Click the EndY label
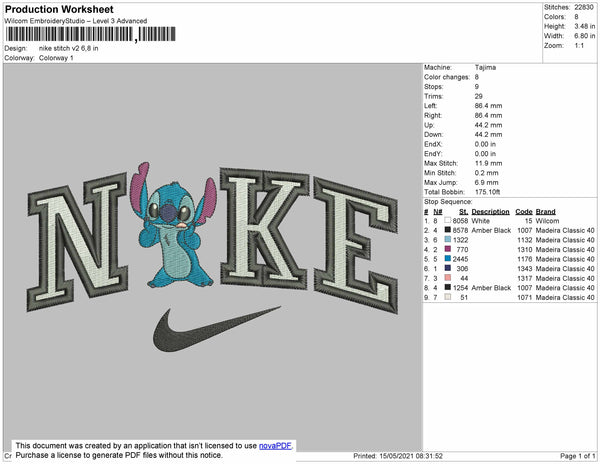 [433, 154]
